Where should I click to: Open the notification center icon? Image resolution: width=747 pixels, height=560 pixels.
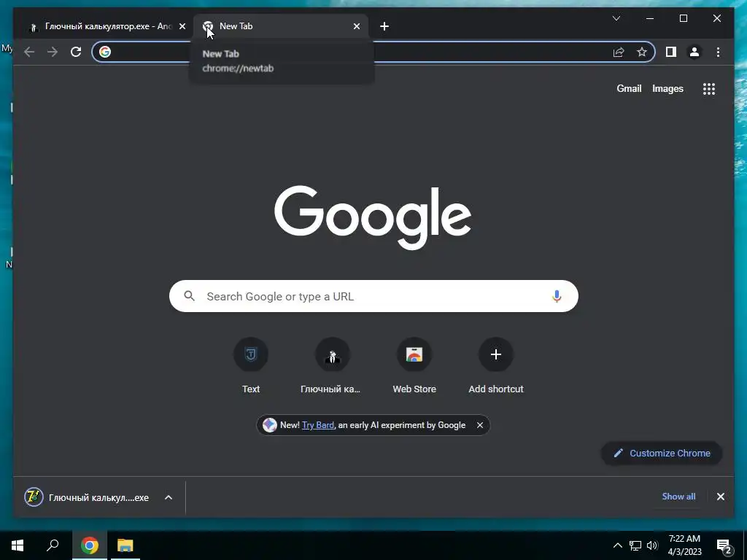[724, 546]
